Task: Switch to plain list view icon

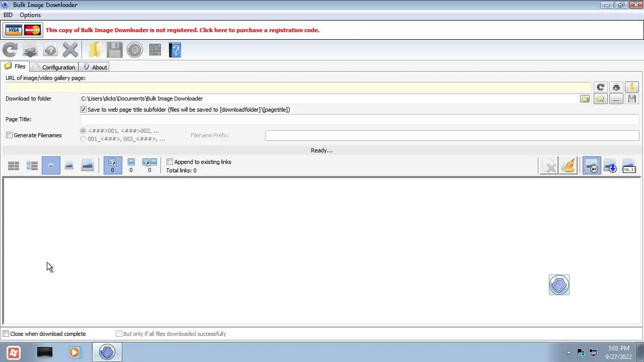Action: tap(14, 166)
